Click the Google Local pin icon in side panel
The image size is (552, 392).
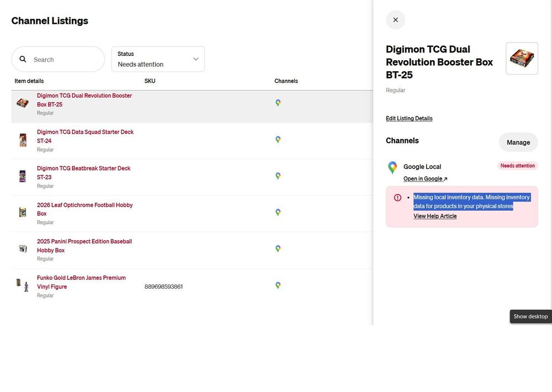pos(392,167)
